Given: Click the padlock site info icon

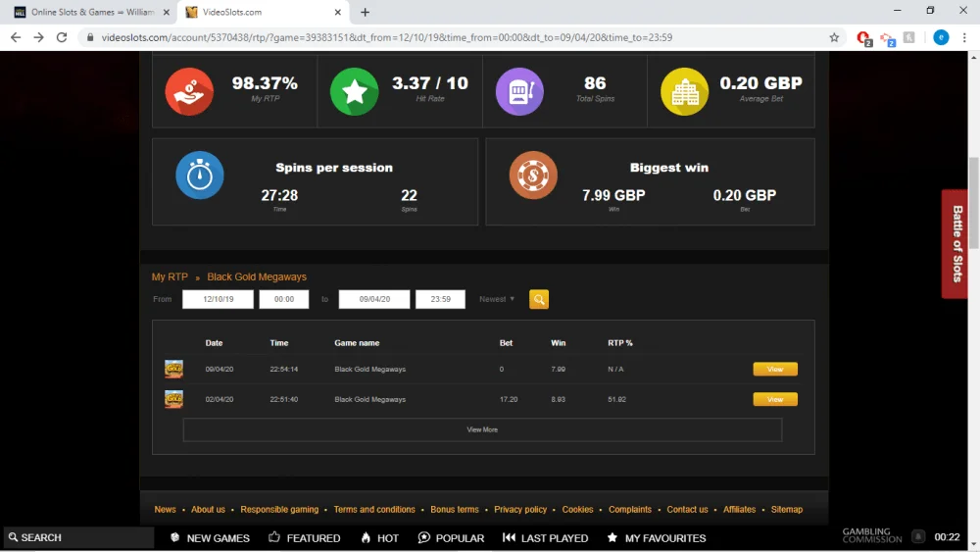Looking at the screenshot, I should point(90,37).
